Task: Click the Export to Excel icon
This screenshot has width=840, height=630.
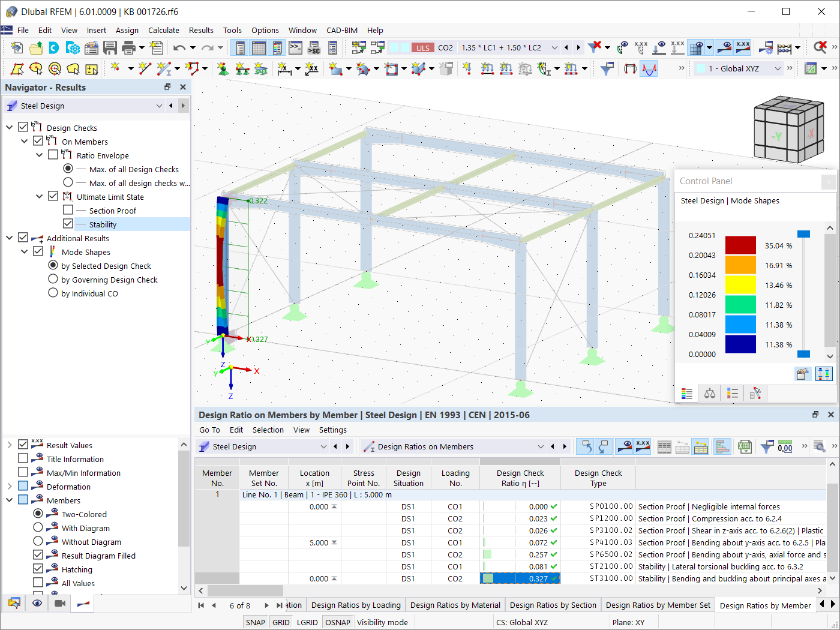Action: coord(745,446)
